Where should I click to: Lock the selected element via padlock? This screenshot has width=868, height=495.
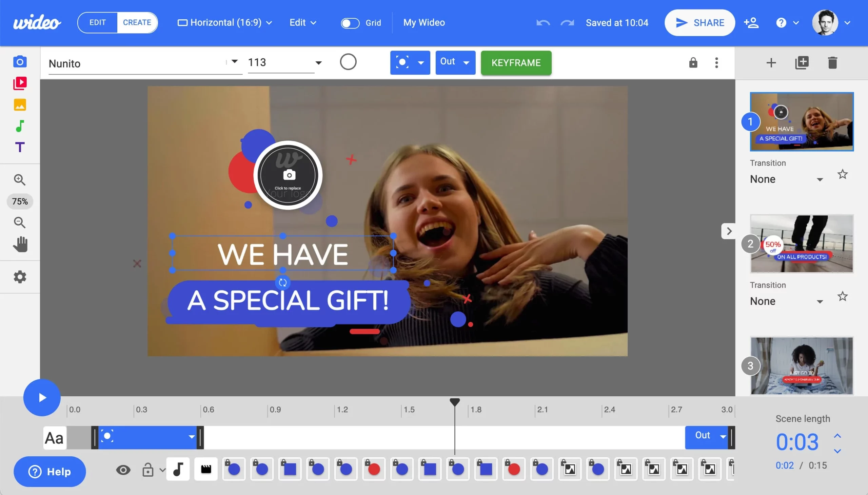pyautogui.click(x=693, y=63)
